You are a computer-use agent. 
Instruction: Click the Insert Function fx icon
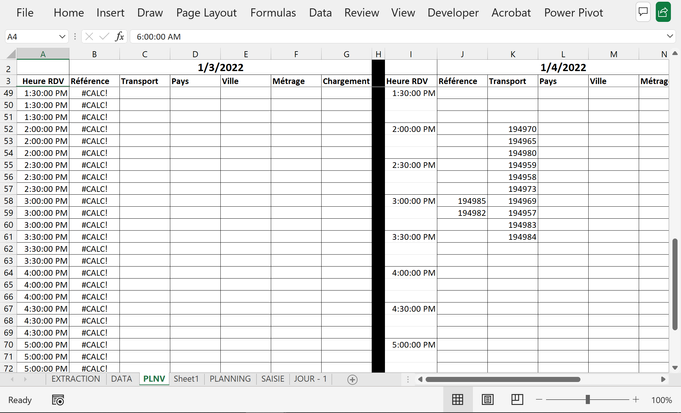tap(119, 36)
